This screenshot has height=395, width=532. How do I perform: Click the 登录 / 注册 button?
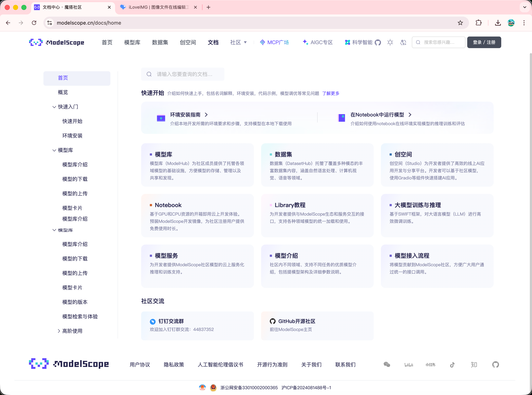(x=484, y=42)
